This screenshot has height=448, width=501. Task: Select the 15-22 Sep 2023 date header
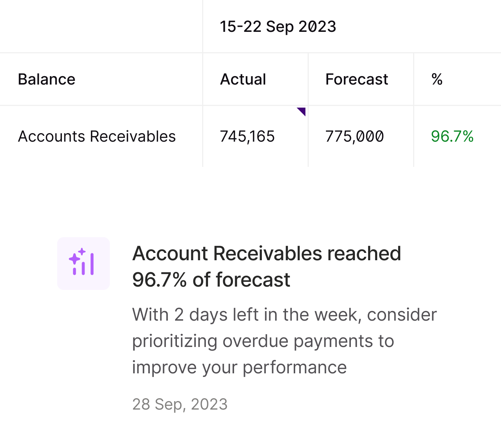(x=278, y=27)
